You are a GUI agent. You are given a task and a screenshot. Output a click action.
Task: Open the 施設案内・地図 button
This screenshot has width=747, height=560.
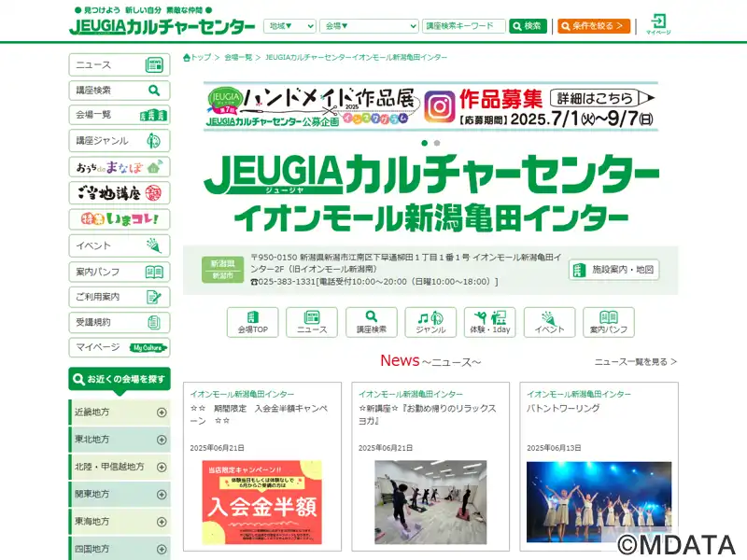[613, 270]
